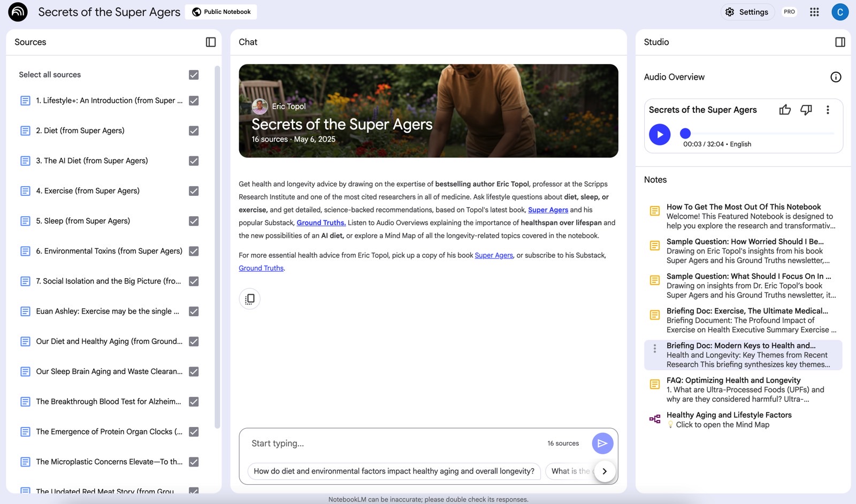Uncheck Euan Ashley source checkbox
856x504 pixels.
[194, 311]
